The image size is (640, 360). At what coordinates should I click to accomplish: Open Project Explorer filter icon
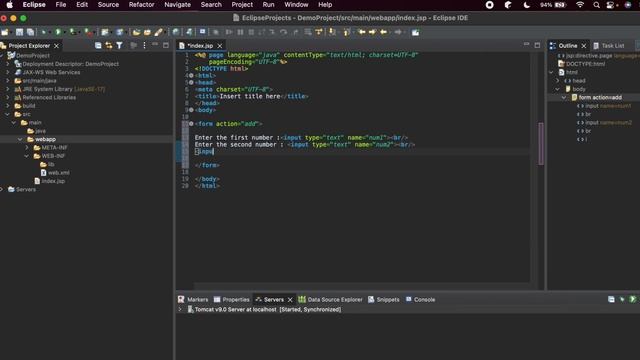119,46
